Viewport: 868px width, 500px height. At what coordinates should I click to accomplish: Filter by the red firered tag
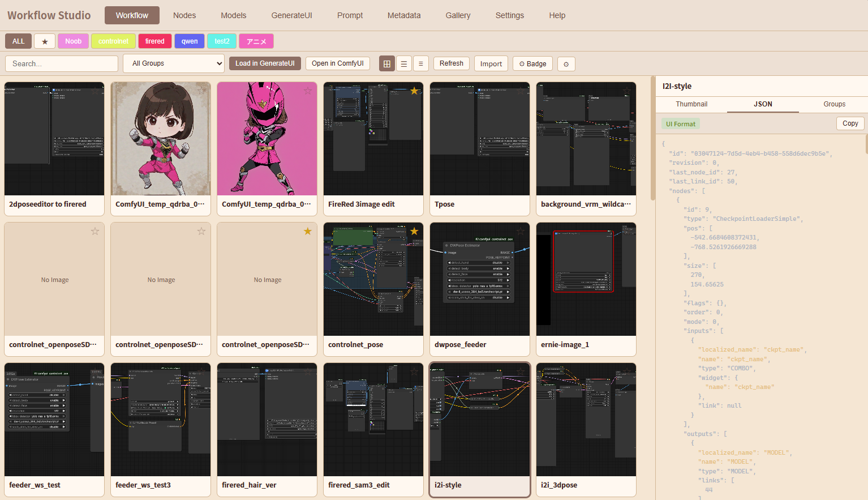154,41
